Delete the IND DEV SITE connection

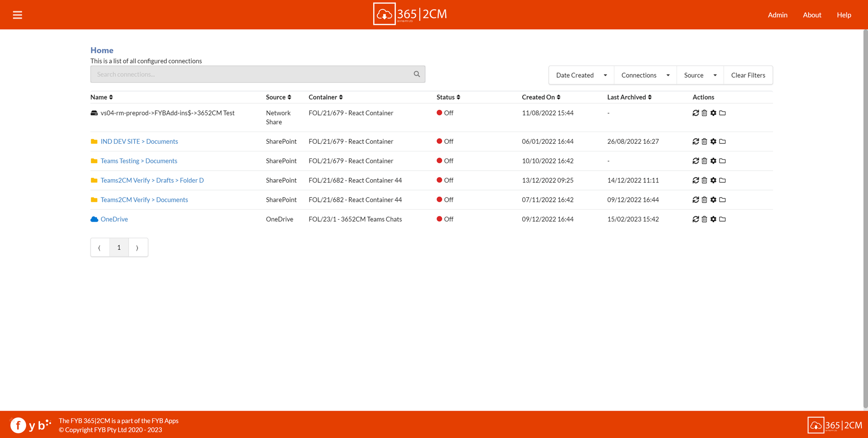coord(704,141)
